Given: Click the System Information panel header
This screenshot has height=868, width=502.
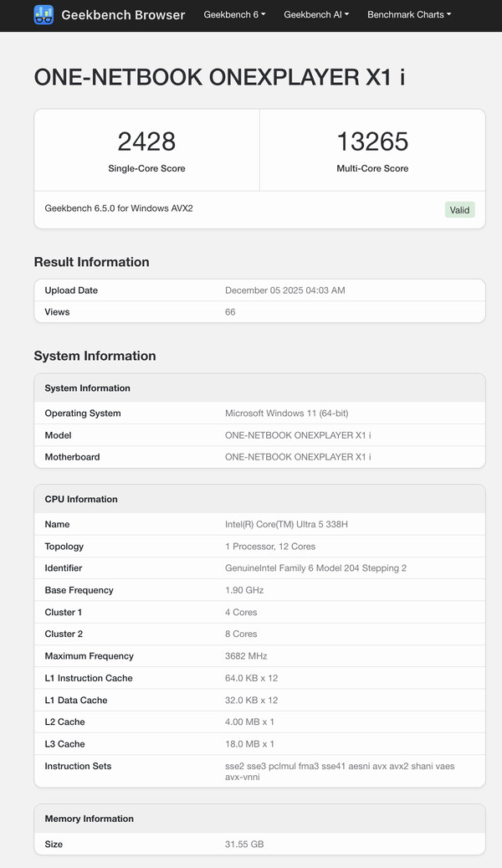Looking at the screenshot, I should pyautogui.click(x=88, y=388).
